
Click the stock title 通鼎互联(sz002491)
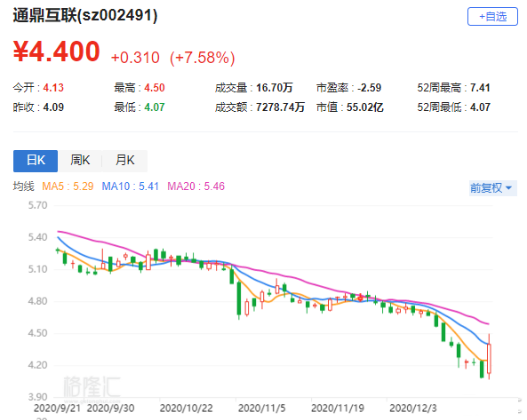tap(85, 15)
